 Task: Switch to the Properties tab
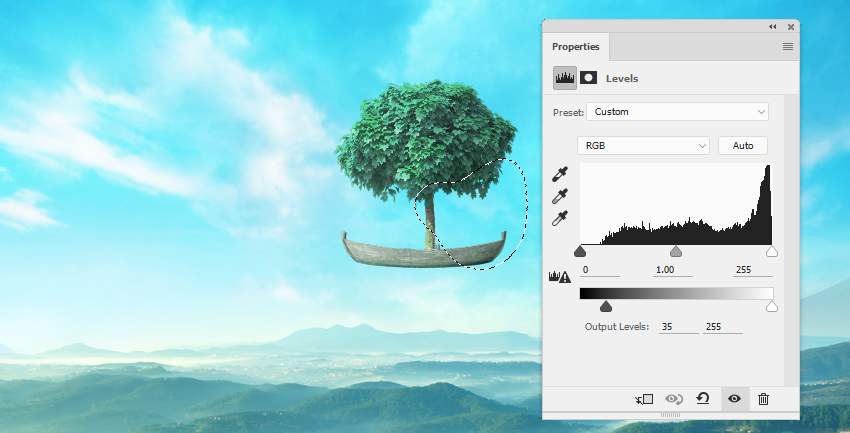[576, 47]
